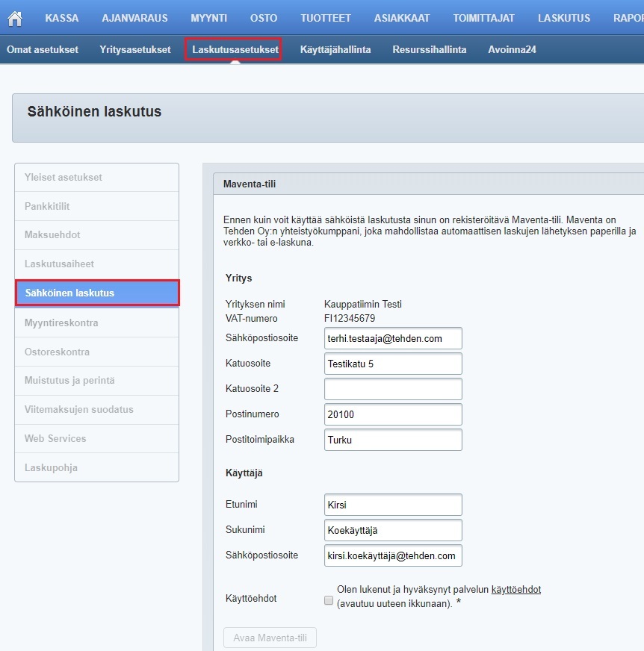Click the home icon in top bar

[14, 19]
